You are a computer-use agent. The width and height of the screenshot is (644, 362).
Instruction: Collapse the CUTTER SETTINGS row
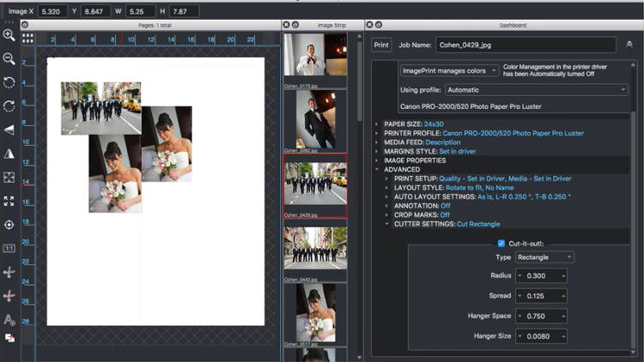pos(386,224)
